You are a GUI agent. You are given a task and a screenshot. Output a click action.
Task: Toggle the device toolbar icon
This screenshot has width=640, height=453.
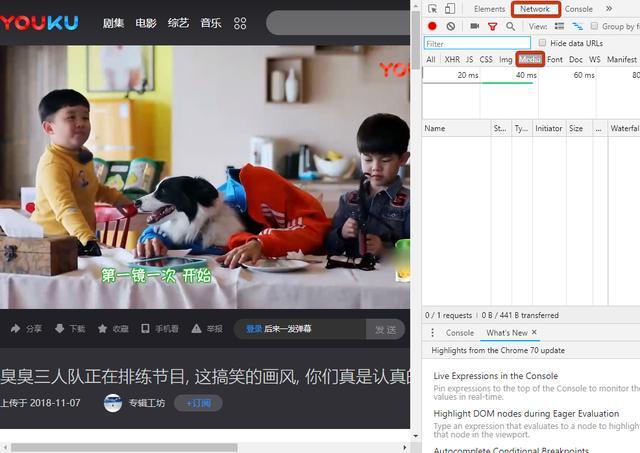pos(450,9)
